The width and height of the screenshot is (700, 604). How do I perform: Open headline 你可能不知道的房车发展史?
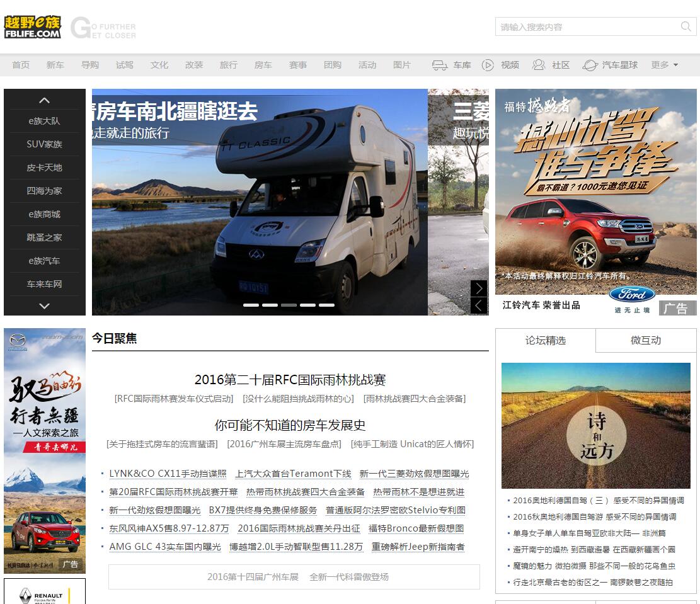coord(290,425)
